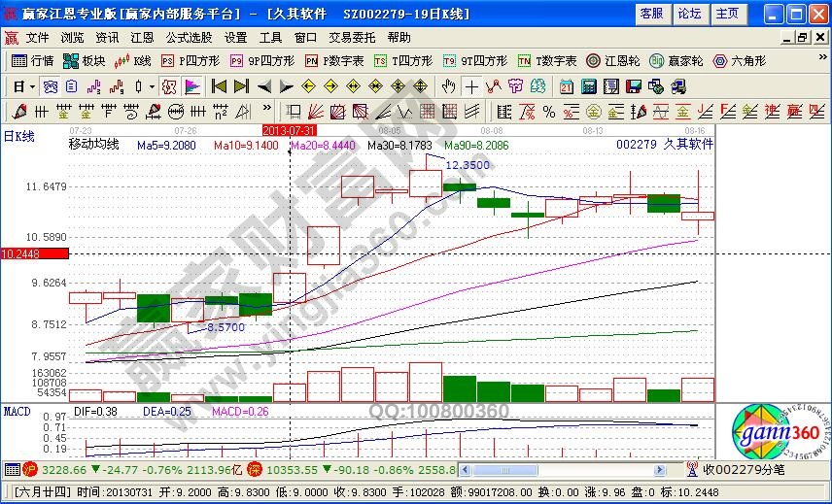Toggle the crosshair cursor tool
This screenshot has height=504, width=832.
pos(471,86)
